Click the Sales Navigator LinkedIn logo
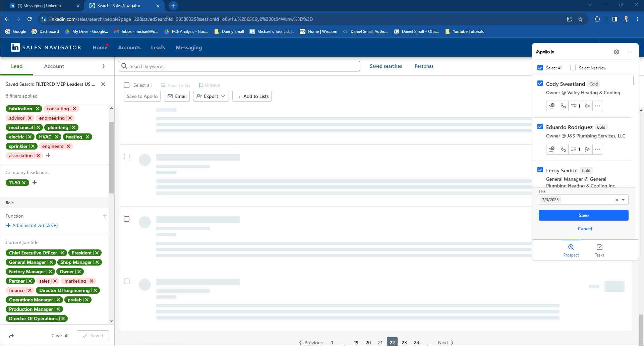Screen dimensions: 644x346 pyautogui.click(x=15, y=47)
